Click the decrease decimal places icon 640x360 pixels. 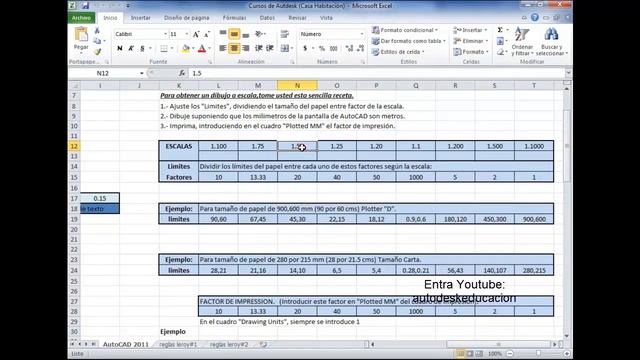point(360,48)
